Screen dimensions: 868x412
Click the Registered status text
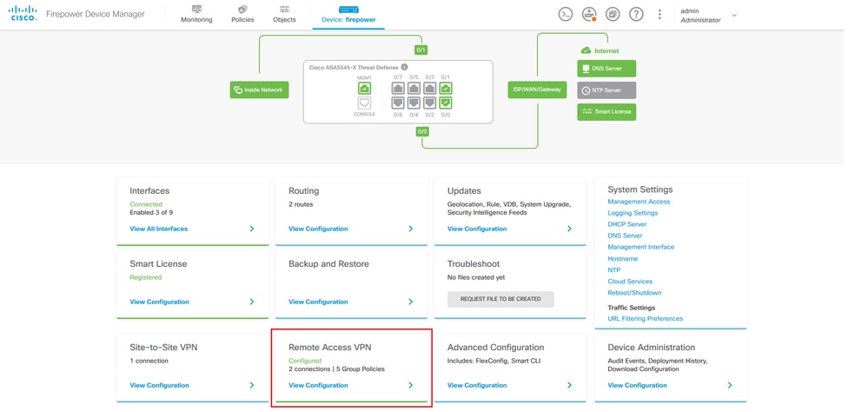pos(146,277)
